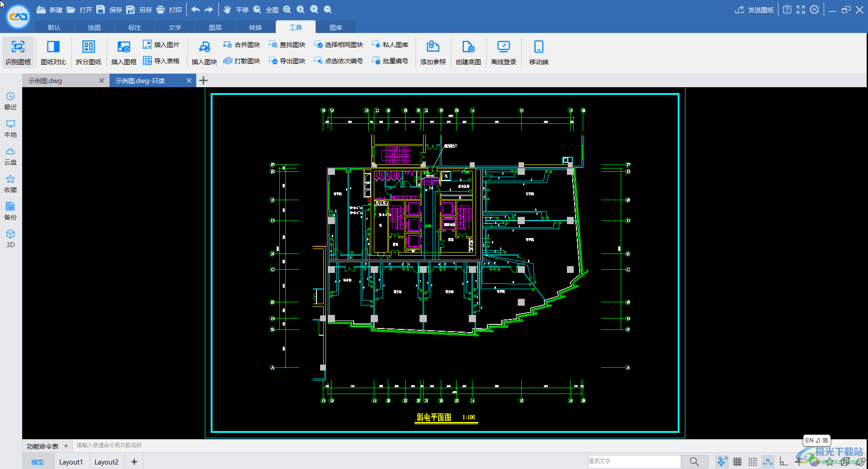The height and width of the screenshot is (469, 868).
Task: Open 私人图库 private library
Action: [390, 45]
